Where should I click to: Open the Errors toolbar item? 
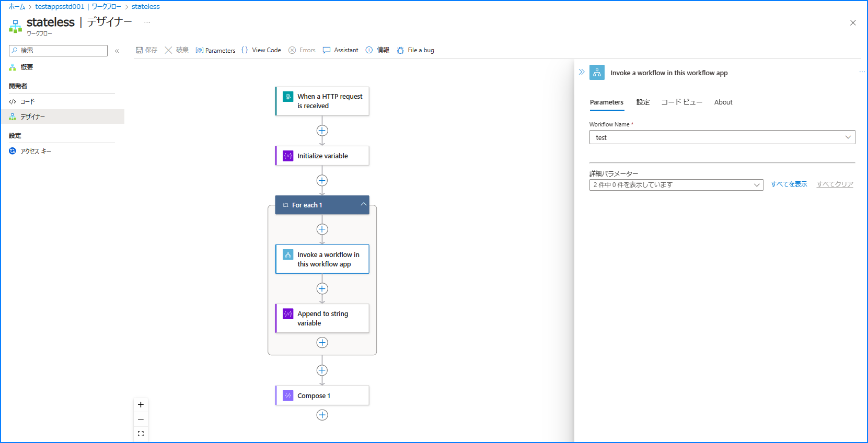302,50
